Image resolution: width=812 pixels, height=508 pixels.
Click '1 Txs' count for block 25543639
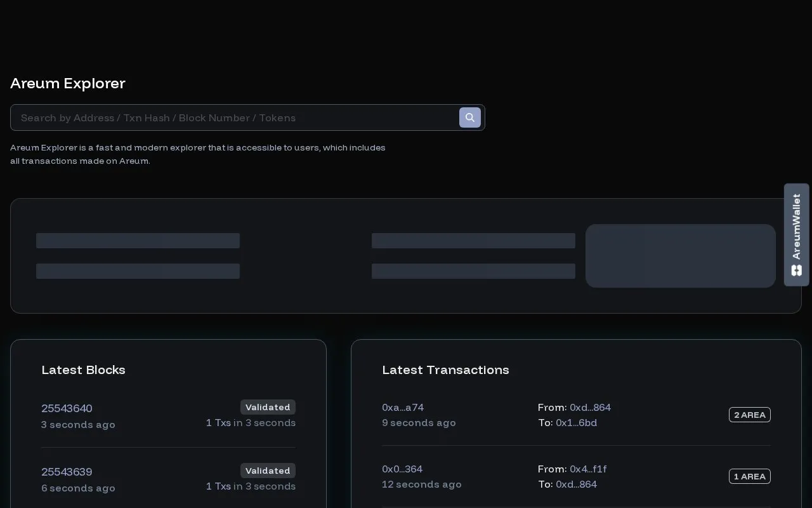coord(218,486)
